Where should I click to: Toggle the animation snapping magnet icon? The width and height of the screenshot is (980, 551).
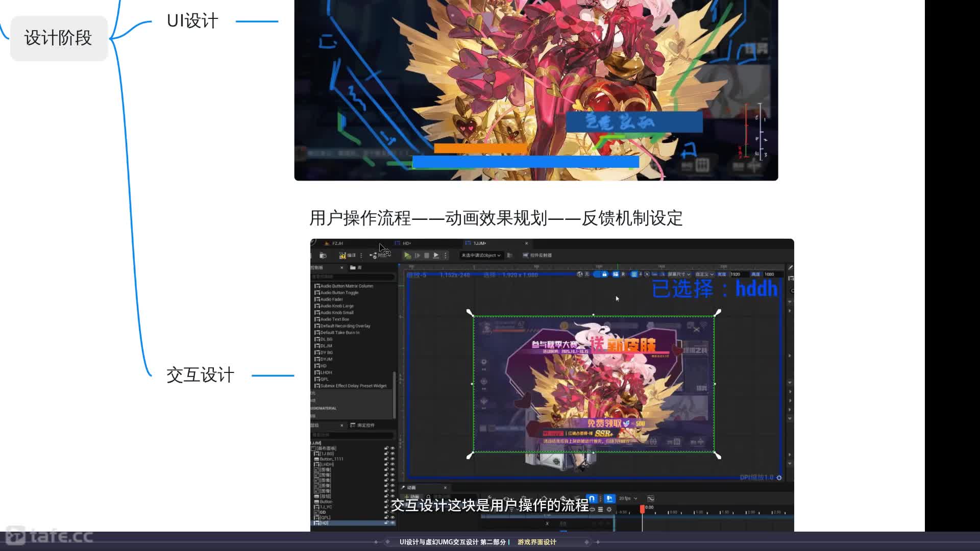592,498
